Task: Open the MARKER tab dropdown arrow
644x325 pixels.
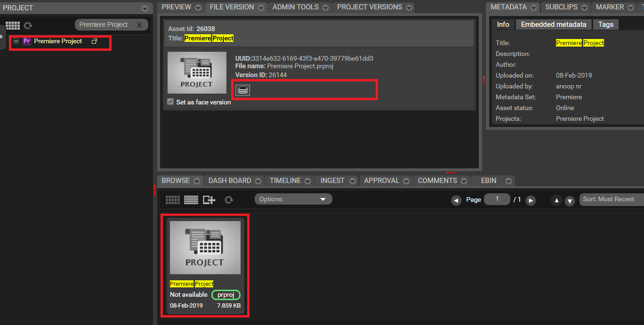Action: click(x=631, y=8)
